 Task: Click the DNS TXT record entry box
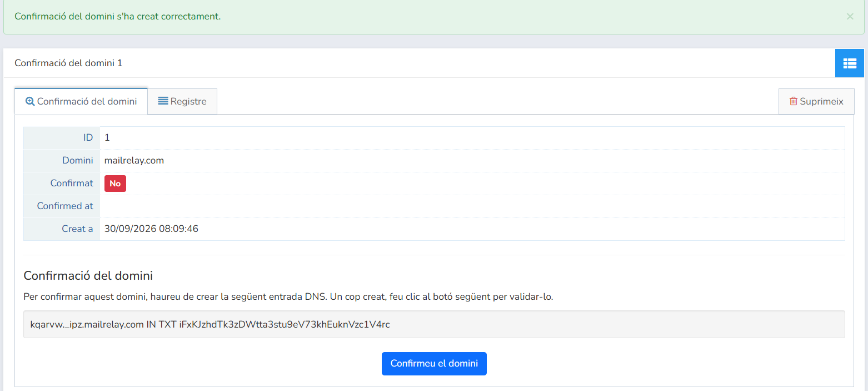(434, 324)
